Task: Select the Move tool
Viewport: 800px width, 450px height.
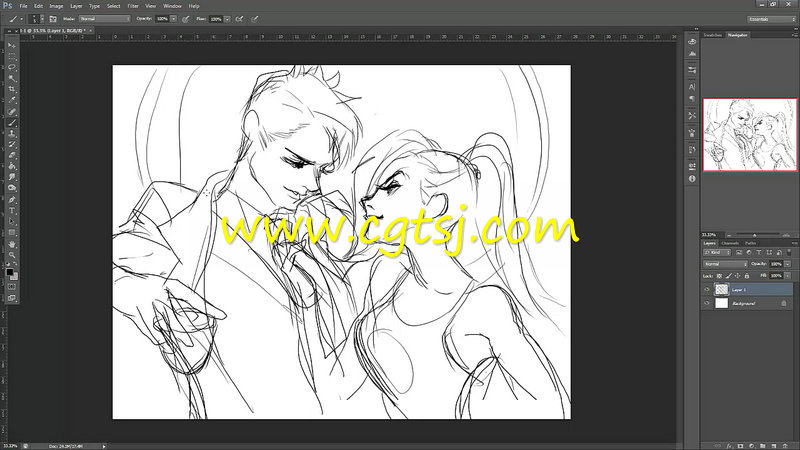Action: coord(12,45)
